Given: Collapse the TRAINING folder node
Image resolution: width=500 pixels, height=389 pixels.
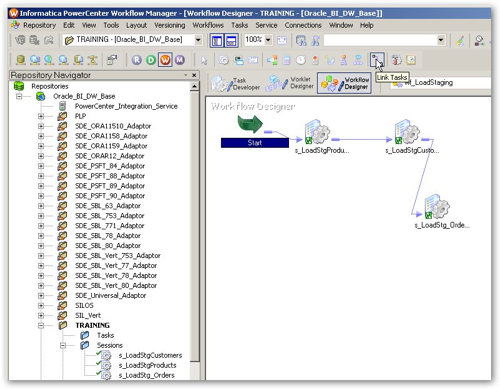Looking at the screenshot, I should coord(41,326).
